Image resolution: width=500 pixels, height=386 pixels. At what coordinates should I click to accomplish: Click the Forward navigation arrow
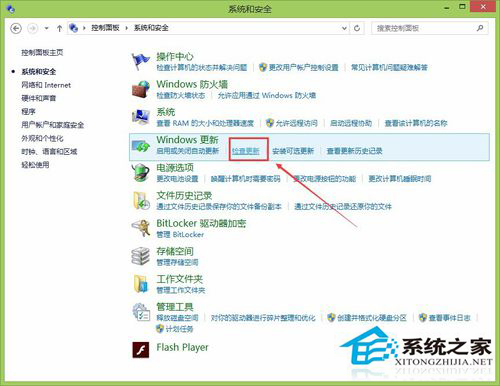tap(32, 28)
